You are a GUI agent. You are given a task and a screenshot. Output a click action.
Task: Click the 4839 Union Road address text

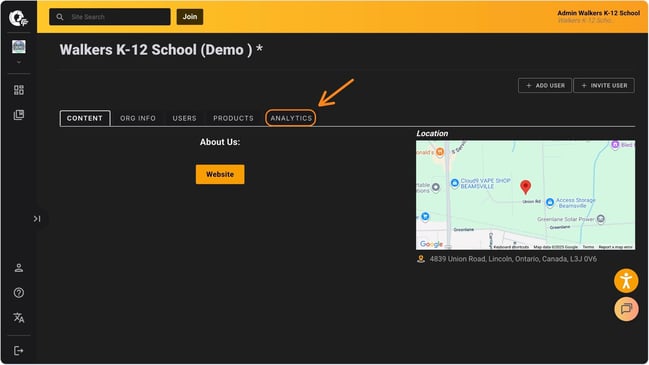[x=513, y=259]
